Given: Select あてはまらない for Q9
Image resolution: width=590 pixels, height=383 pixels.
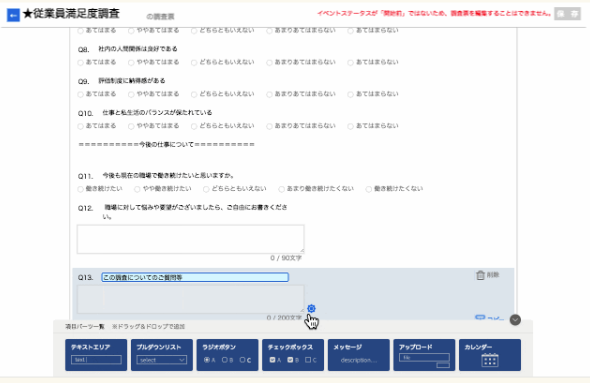Looking at the screenshot, I should [350, 94].
